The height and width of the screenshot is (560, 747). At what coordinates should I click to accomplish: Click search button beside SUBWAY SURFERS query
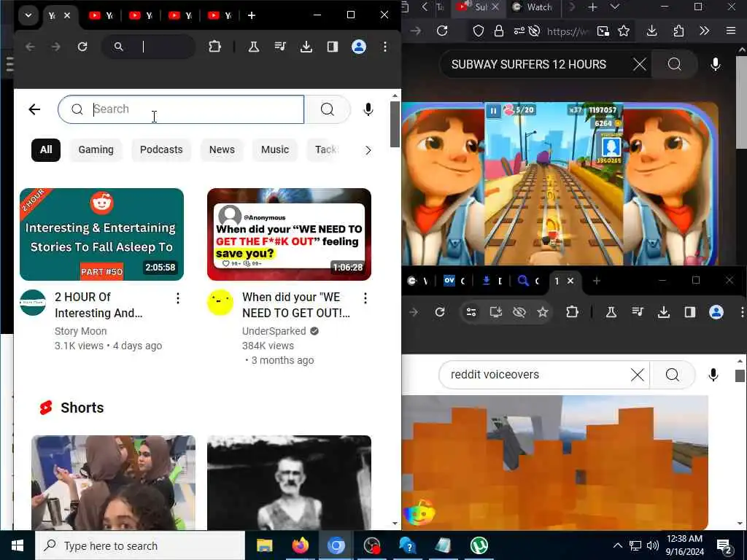click(x=674, y=64)
